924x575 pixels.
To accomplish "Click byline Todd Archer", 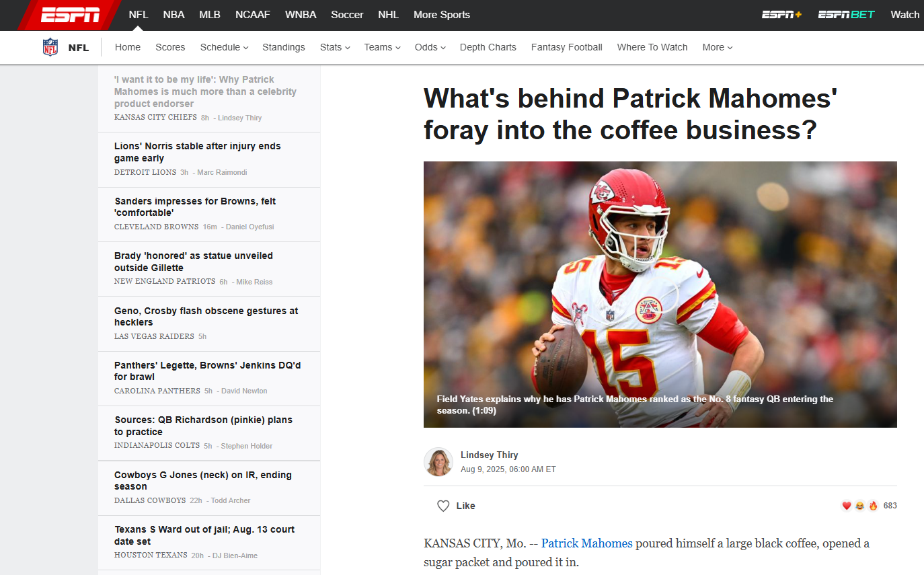I will pyautogui.click(x=231, y=500).
